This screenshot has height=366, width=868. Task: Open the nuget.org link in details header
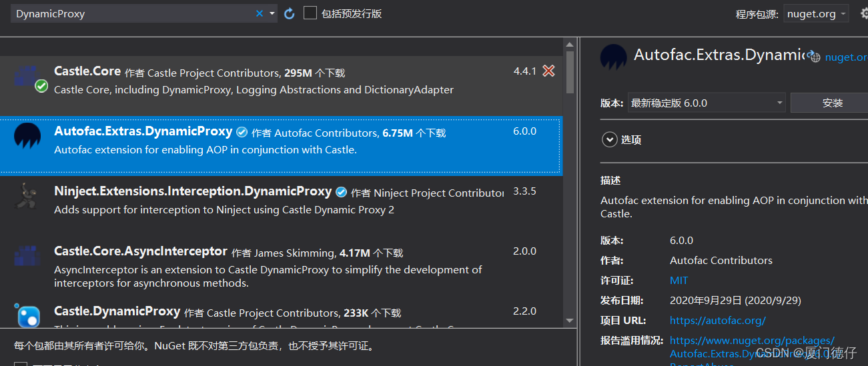tap(846, 57)
